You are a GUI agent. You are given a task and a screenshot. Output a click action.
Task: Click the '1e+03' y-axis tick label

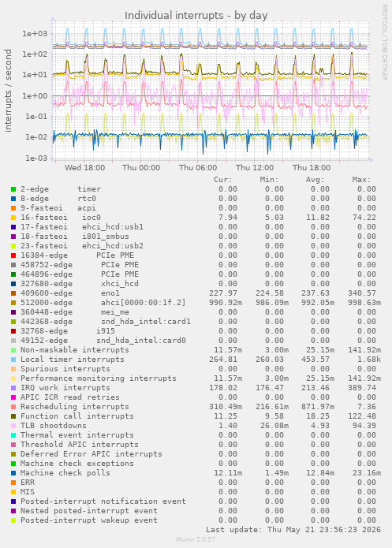coord(34,34)
